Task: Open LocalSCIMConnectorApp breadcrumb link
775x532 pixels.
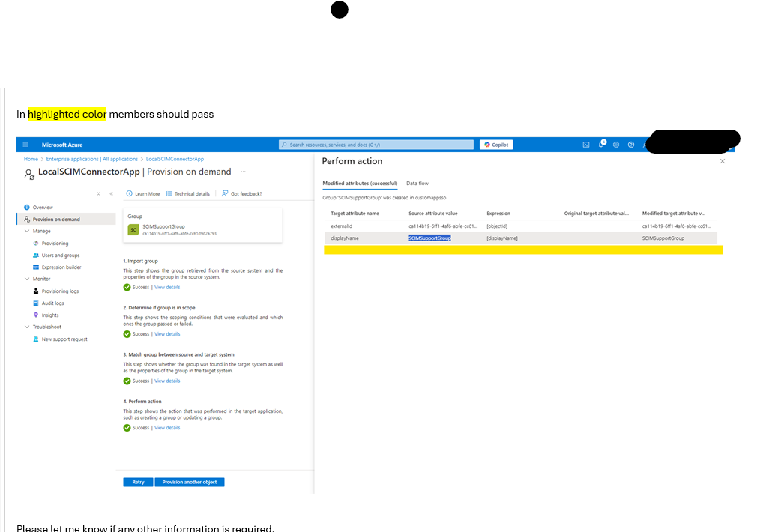Action: click(175, 159)
